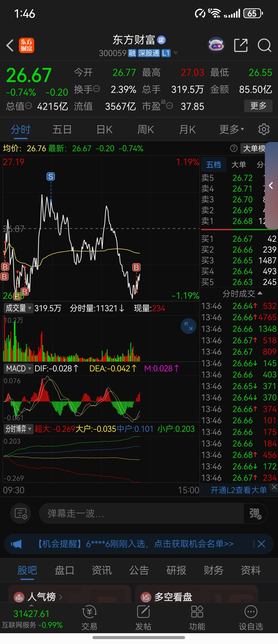This screenshot has width=278, height=644.
Task: Switch to the 周K chart tab
Action: click(x=146, y=129)
